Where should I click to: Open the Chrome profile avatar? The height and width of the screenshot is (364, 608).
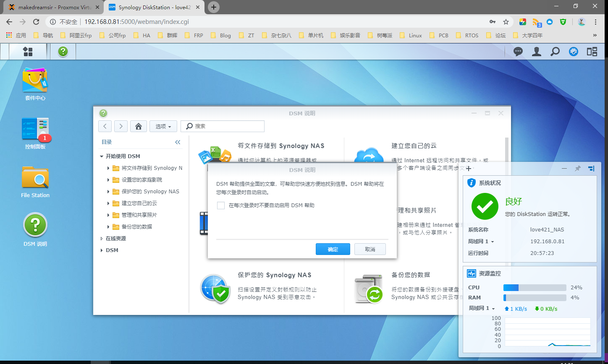point(582,22)
